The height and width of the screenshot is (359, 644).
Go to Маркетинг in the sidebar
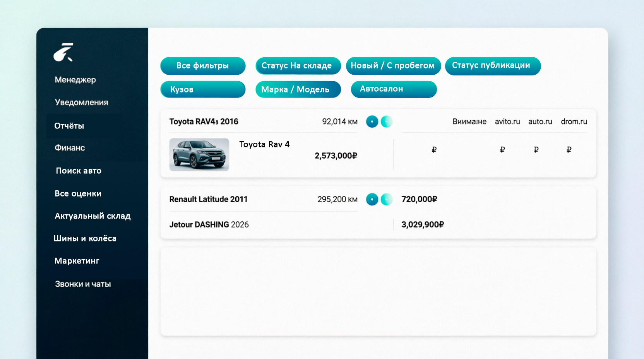point(77,261)
